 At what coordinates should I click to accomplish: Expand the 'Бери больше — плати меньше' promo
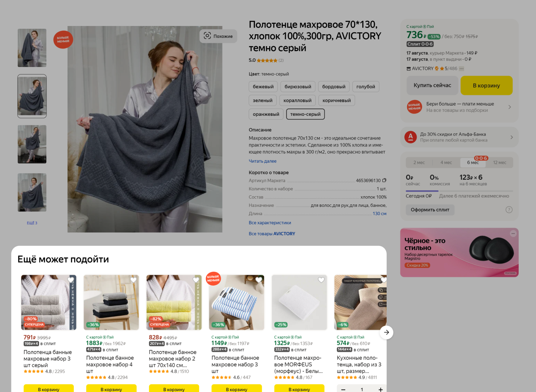(460, 107)
